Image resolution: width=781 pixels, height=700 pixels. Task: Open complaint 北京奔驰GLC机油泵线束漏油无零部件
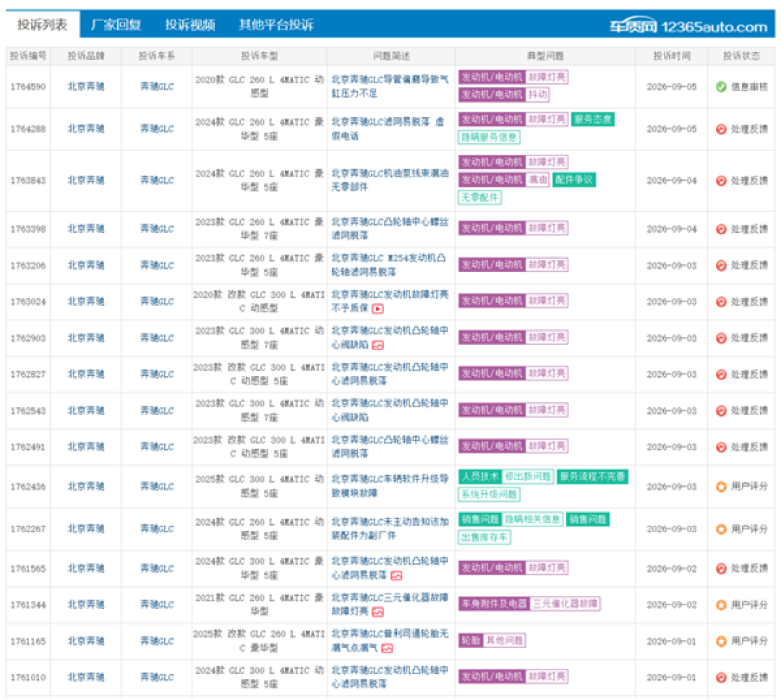point(390,180)
